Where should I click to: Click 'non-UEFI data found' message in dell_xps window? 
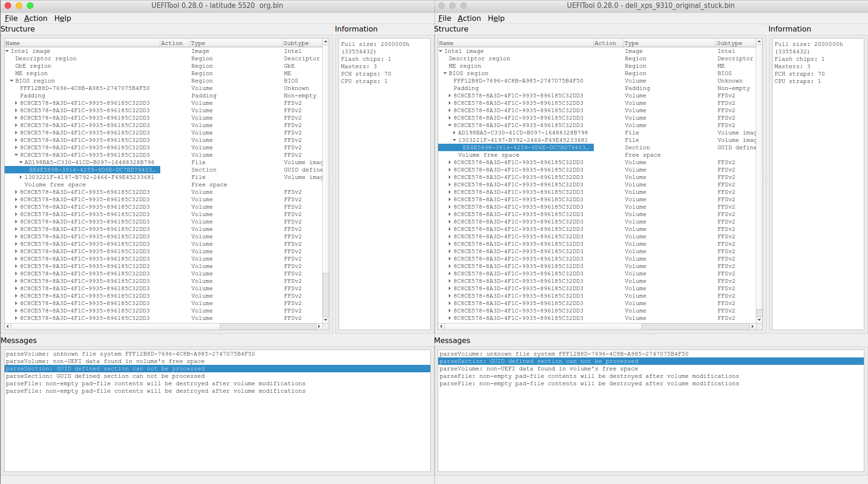[651, 369]
